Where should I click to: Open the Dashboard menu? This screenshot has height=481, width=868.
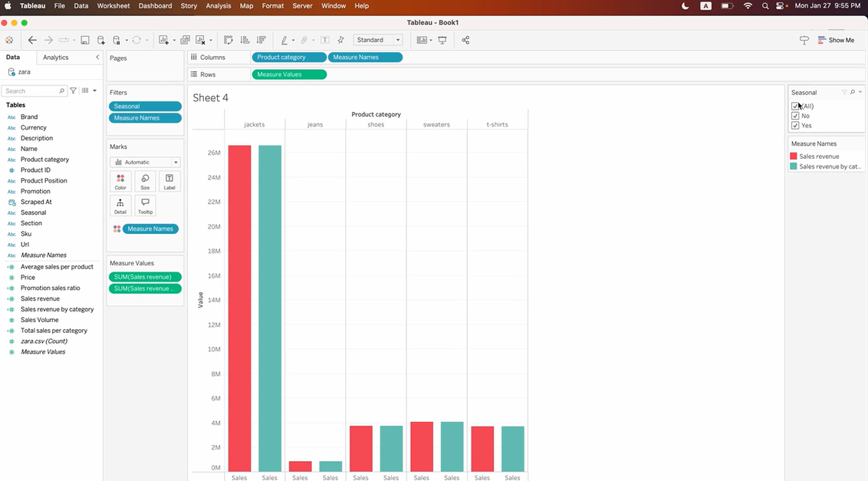(155, 5)
